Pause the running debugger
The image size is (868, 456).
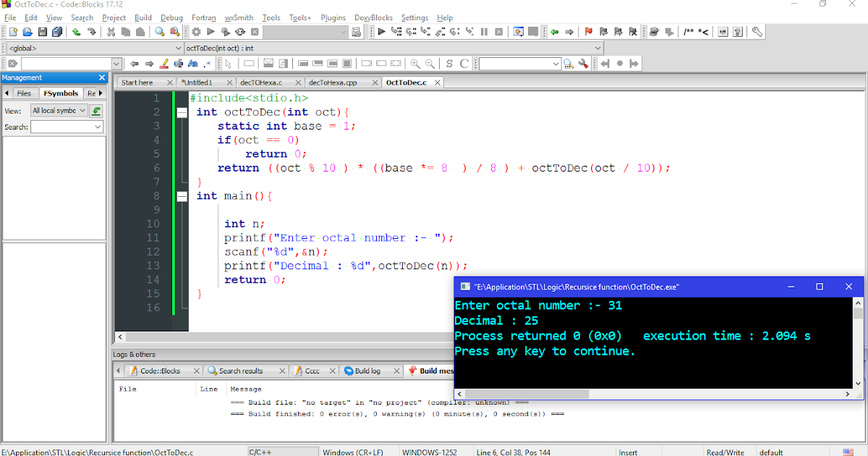pos(485,31)
